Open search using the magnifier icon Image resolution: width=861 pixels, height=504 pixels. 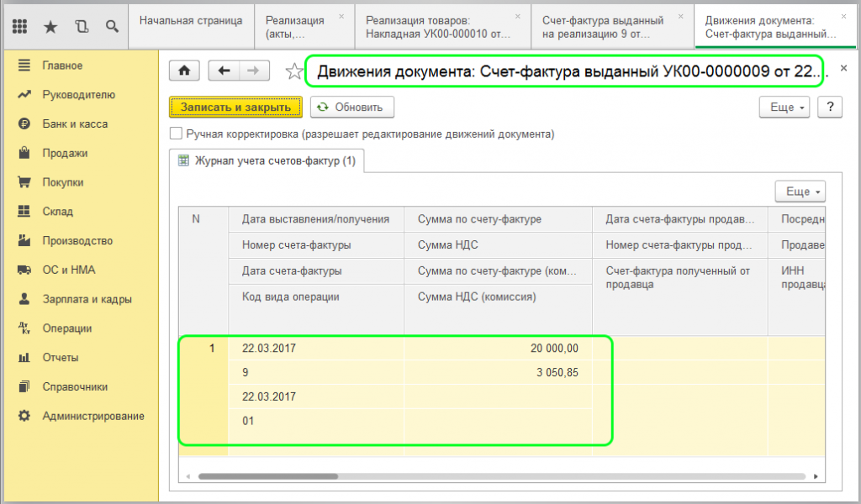(112, 26)
